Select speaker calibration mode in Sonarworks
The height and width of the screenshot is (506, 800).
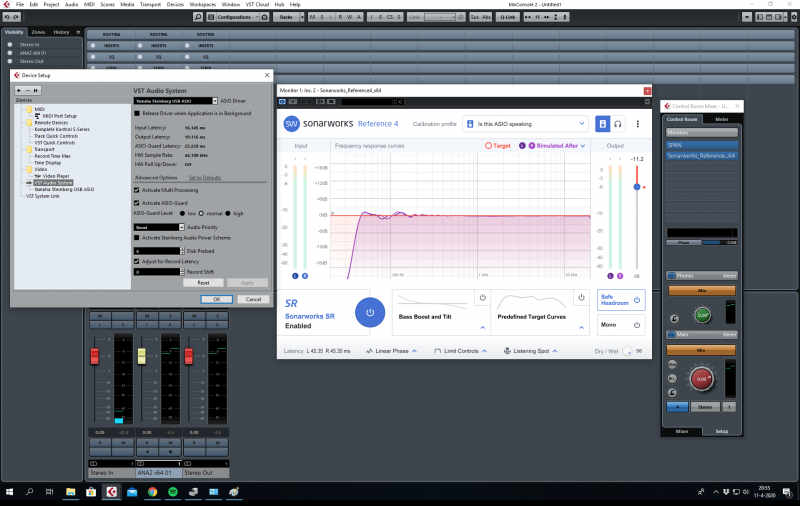pos(603,124)
